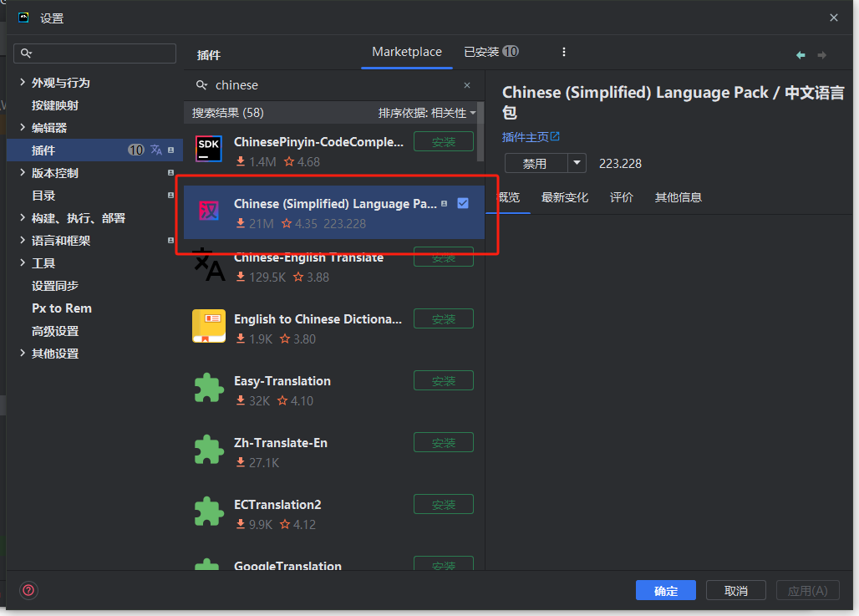
Task: Expand the 工具 settings group
Action: tap(23, 263)
